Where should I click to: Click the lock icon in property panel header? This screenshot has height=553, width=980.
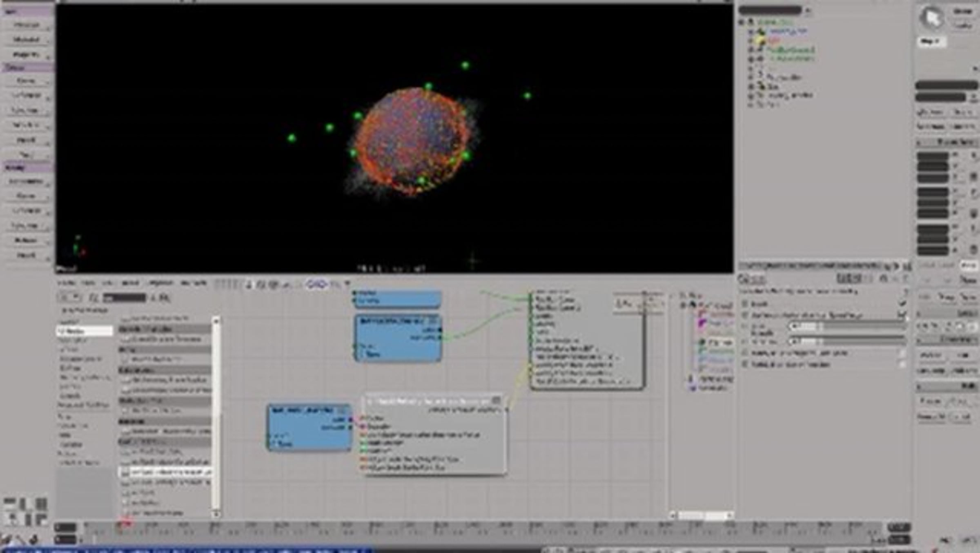(883, 279)
